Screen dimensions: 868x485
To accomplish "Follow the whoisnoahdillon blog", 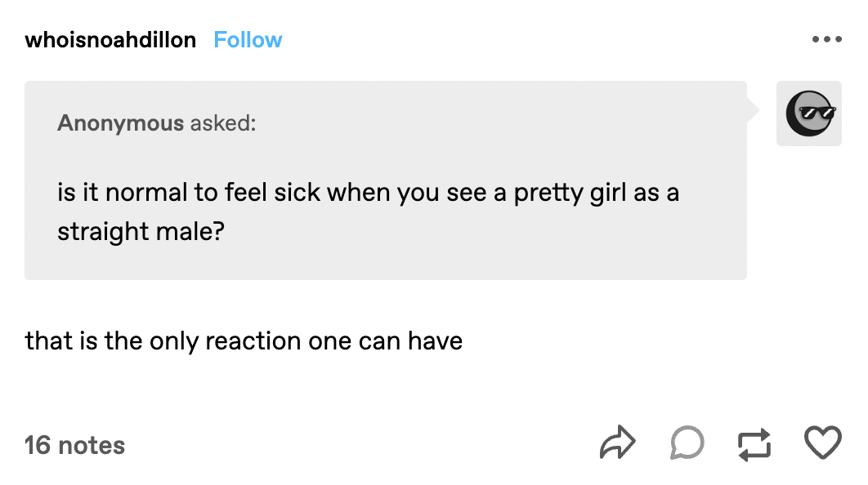I will pos(248,39).
